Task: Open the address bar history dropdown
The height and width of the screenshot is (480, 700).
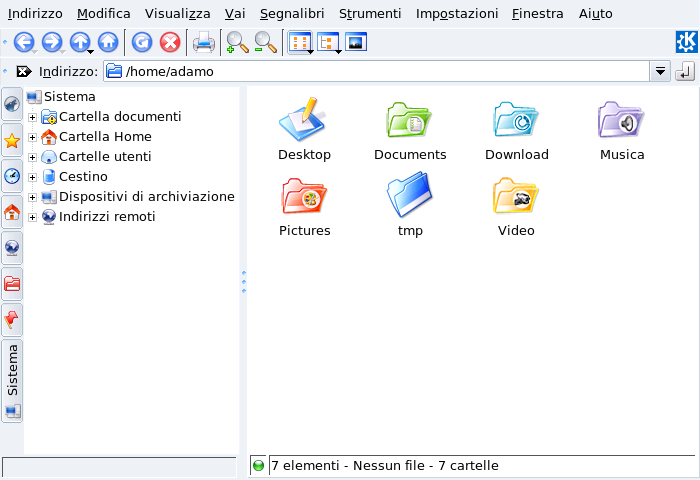Action: point(660,72)
